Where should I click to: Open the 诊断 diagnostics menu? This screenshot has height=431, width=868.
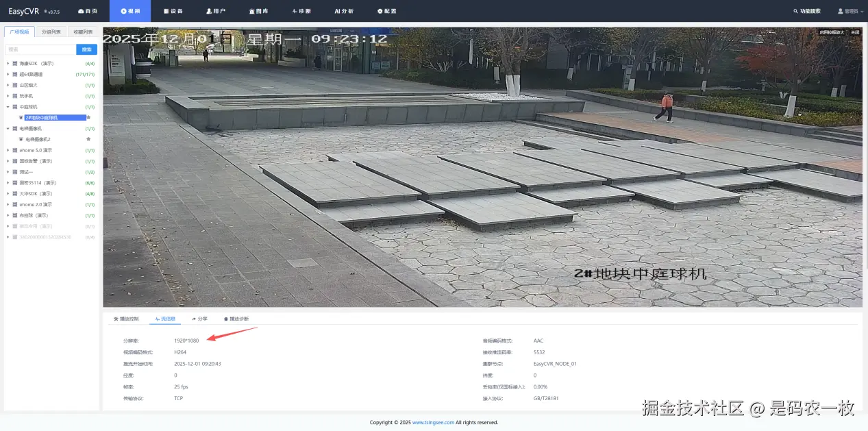coord(301,11)
